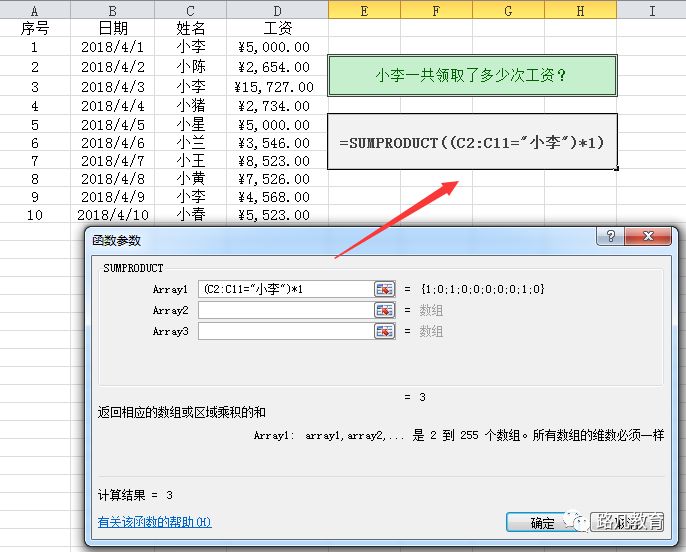Click the Array3 range selector icon

[385, 331]
